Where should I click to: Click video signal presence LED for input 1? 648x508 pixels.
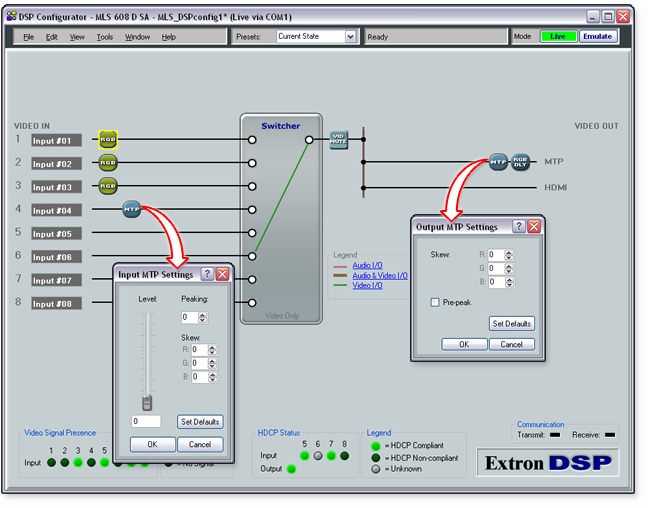tap(51, 462)
